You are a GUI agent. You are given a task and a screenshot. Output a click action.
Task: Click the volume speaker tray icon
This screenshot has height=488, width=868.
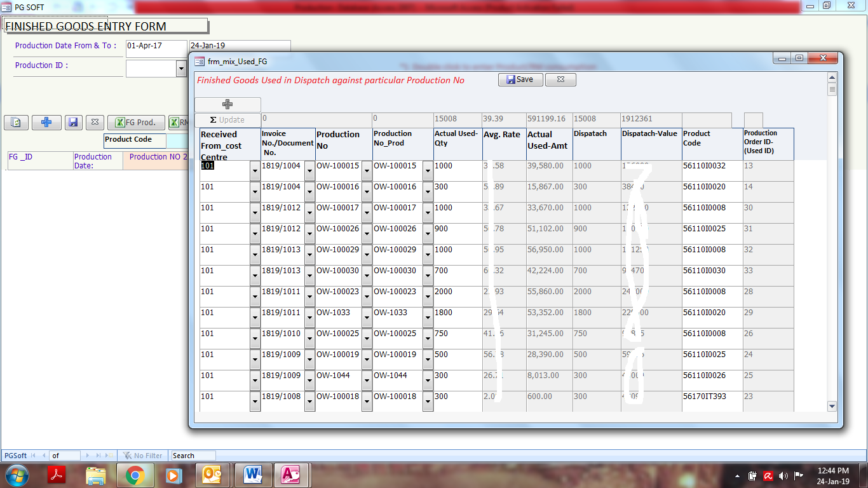pyautogui.click(x=783, y=476)
